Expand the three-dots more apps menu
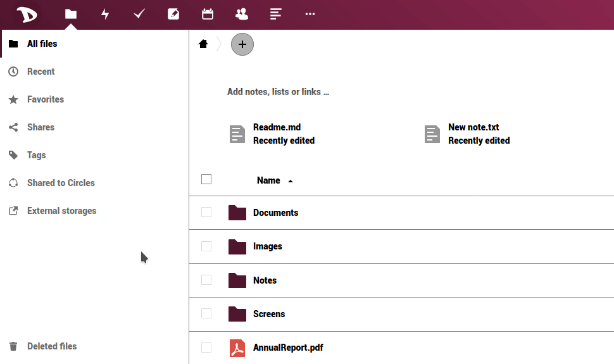The image size is (614, 364). (x=310, y=14)
